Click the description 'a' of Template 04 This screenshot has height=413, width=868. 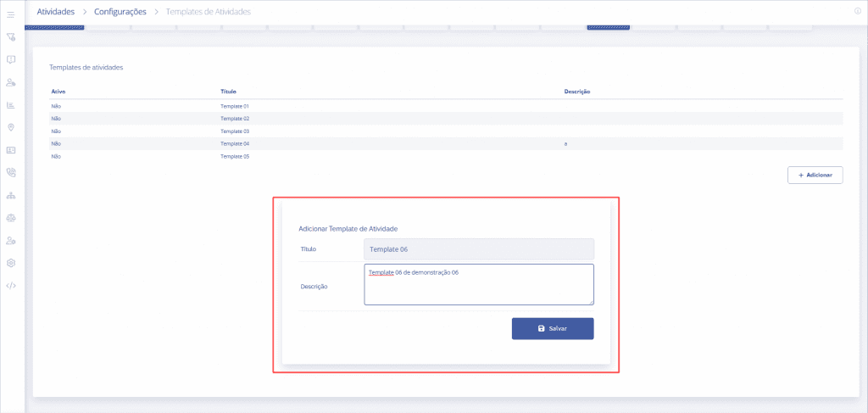tap(565, 144)
